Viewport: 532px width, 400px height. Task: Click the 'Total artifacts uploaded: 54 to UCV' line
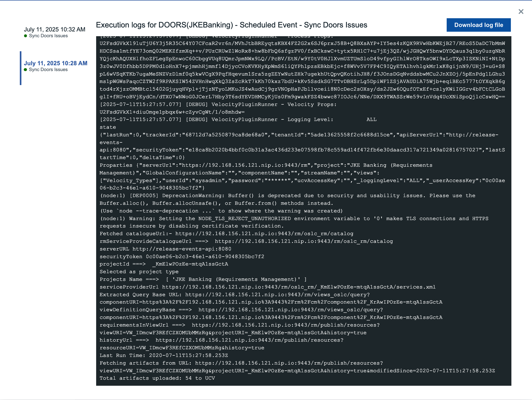(157, 378)
